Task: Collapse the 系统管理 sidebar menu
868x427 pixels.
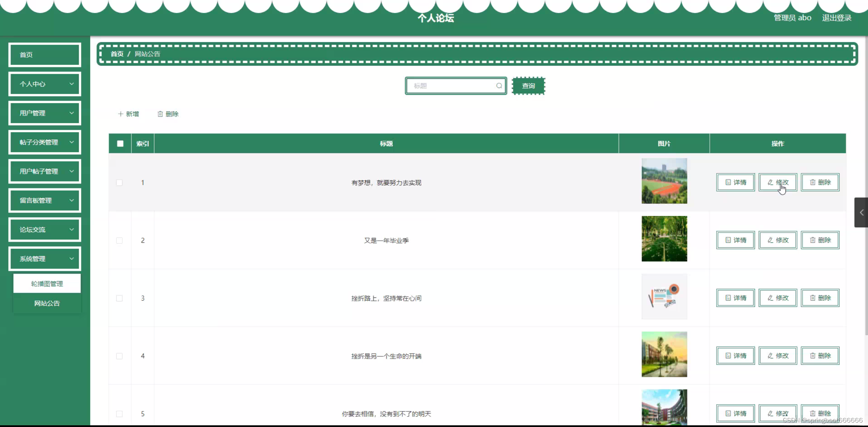Action: tap(45, 259)
